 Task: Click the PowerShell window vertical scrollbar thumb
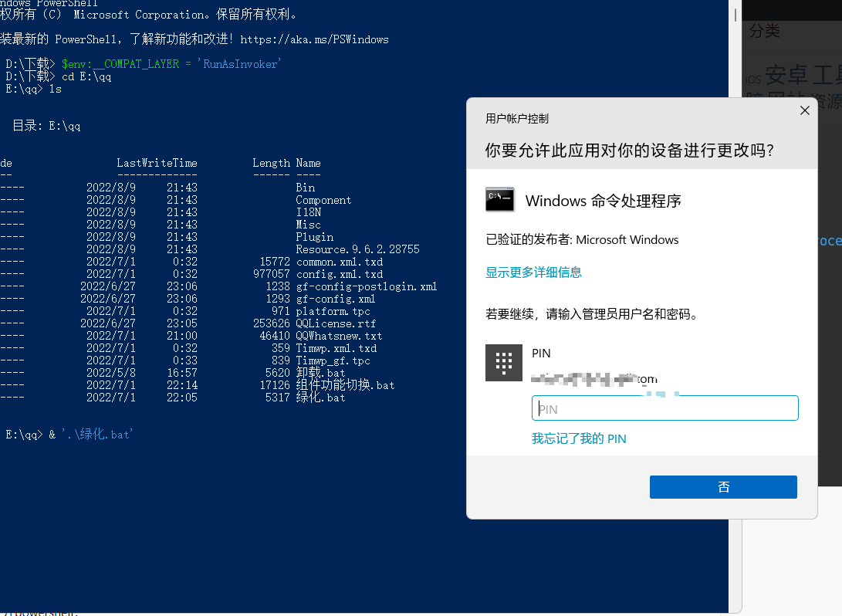[735, 15]
